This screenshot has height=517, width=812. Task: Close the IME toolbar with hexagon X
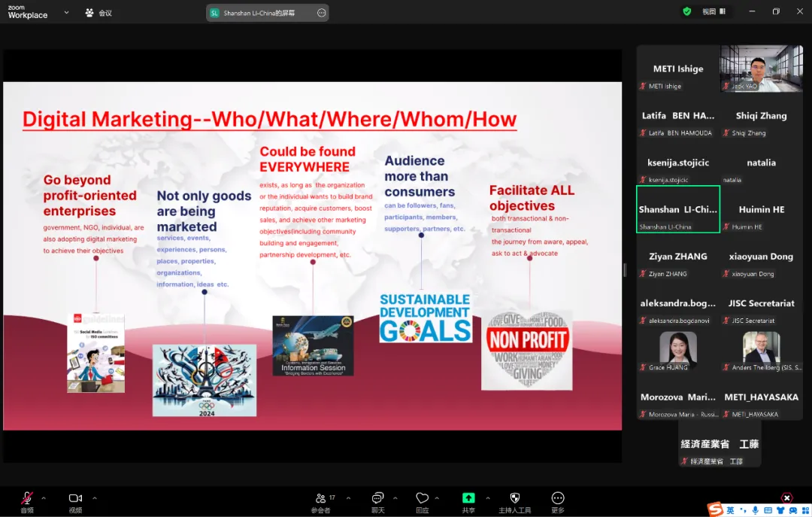pyautogui.click(x=786, y=498)
